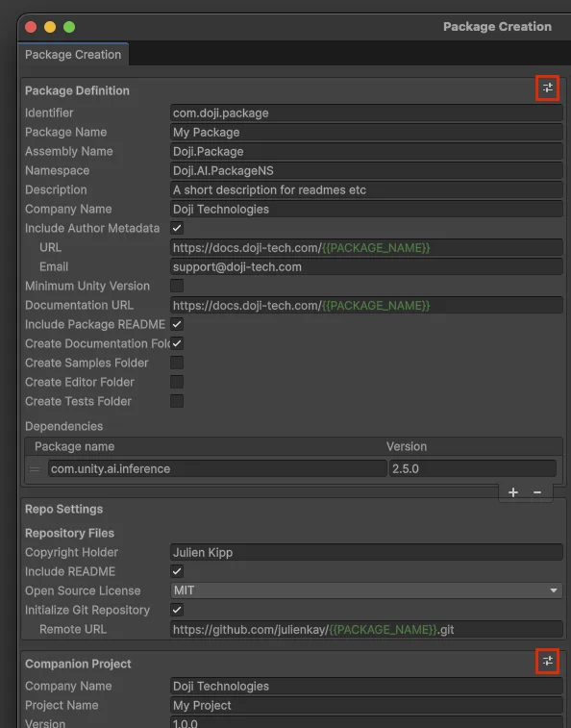The width and height of the screenshot is (571, 728).
Task: Edit dependency version 2.5.0
Action: coord(473,468)
